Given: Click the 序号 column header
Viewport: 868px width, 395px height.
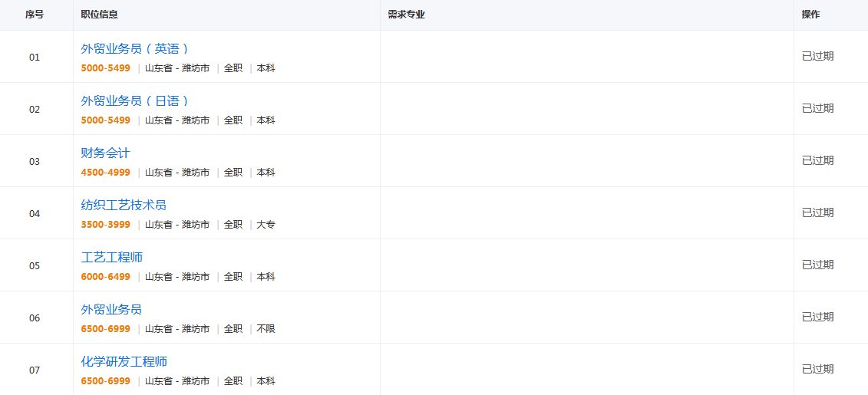Looking at the screenshot, I should click(35, 15).
